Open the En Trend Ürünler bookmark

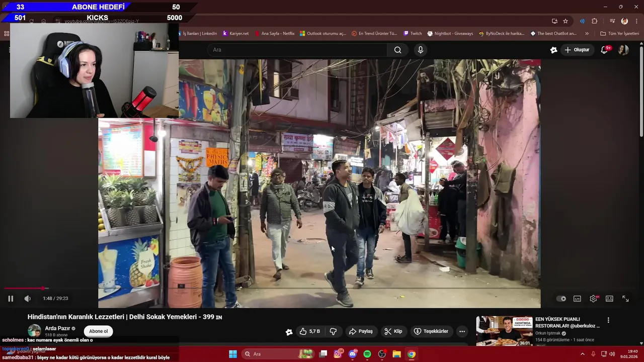click(x=374, y=34)
